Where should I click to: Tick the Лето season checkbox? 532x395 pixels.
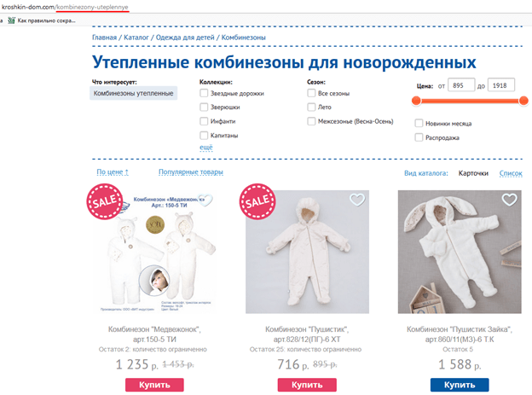311,107
